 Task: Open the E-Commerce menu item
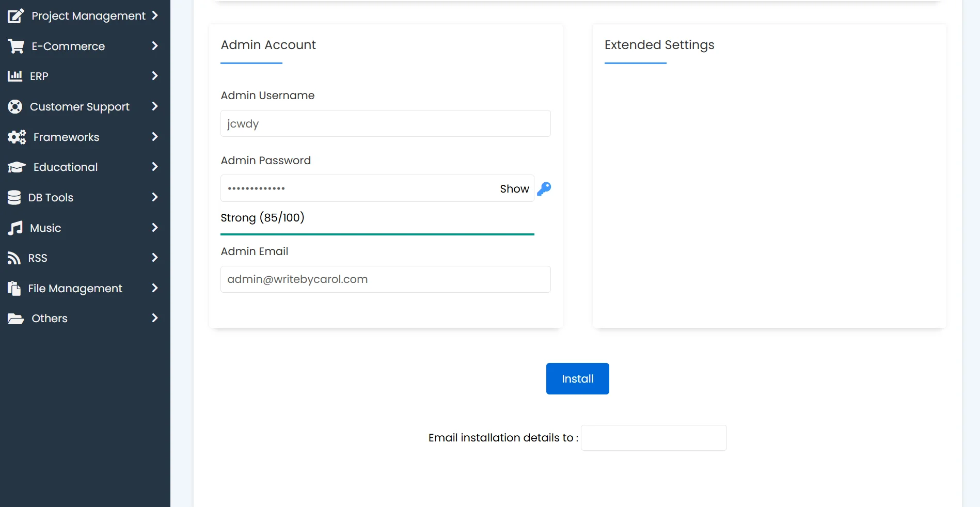point(85,46)
